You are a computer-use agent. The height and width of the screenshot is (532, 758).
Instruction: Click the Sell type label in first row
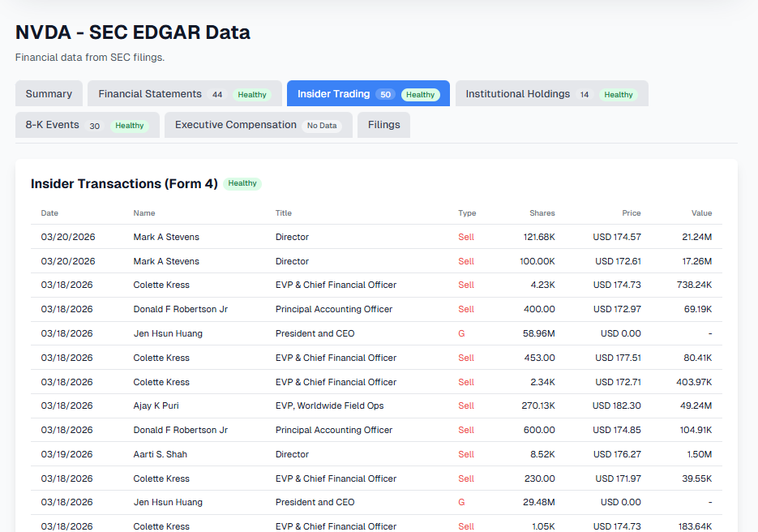(466, 237)
